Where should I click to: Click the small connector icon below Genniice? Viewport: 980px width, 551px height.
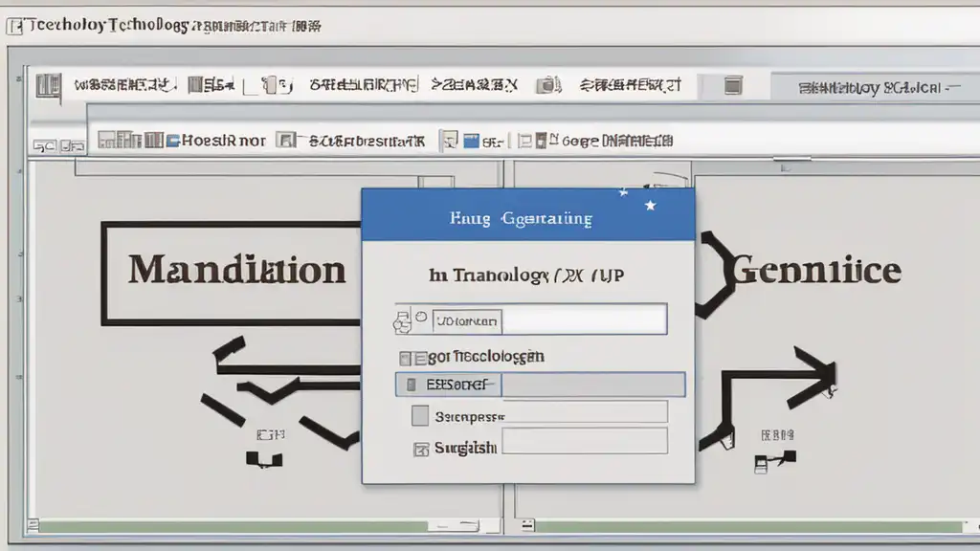click(x=775, y=461)
